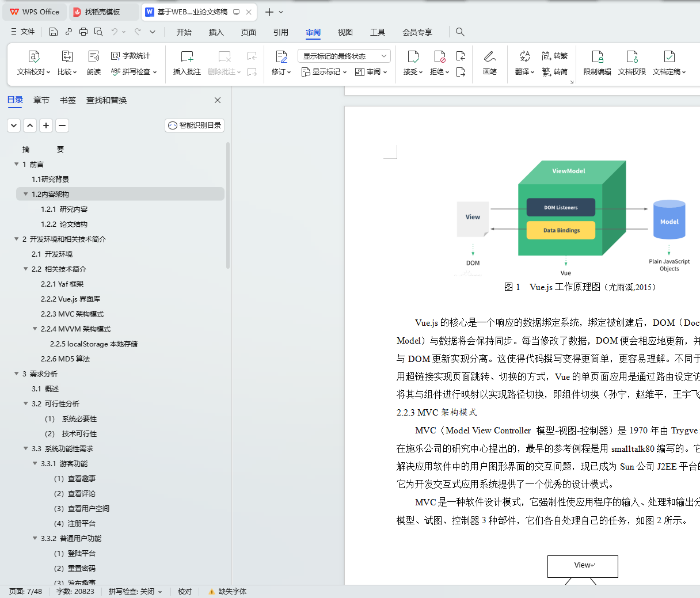
Task: Click the WPS Office home tab
Action: click(x=35, y=12)
